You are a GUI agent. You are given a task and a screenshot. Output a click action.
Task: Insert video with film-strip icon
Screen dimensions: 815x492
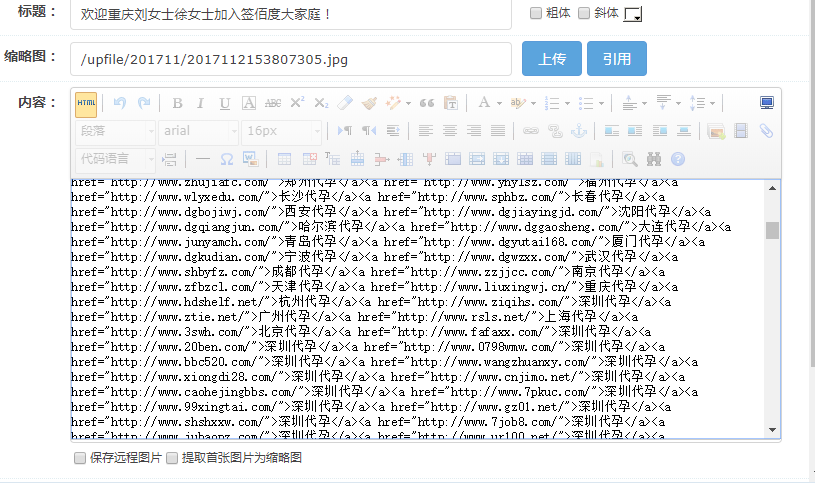coord(741,131)
